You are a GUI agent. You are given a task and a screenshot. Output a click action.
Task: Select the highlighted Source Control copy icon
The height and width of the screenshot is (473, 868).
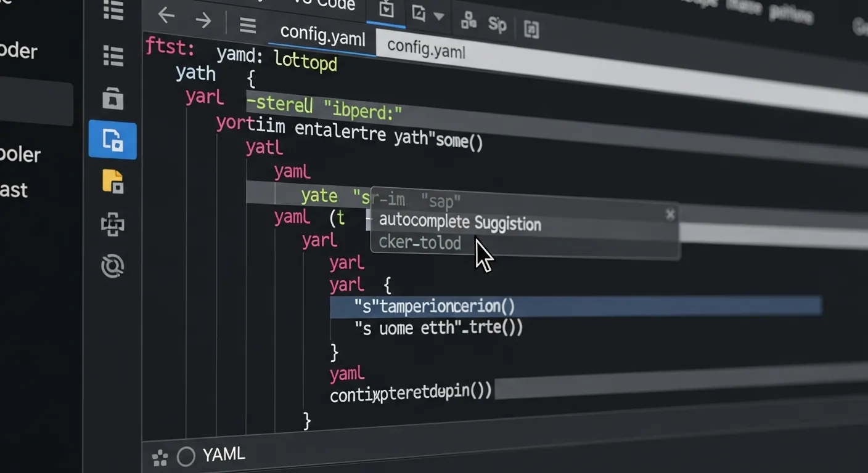click(x=113, y=140)
